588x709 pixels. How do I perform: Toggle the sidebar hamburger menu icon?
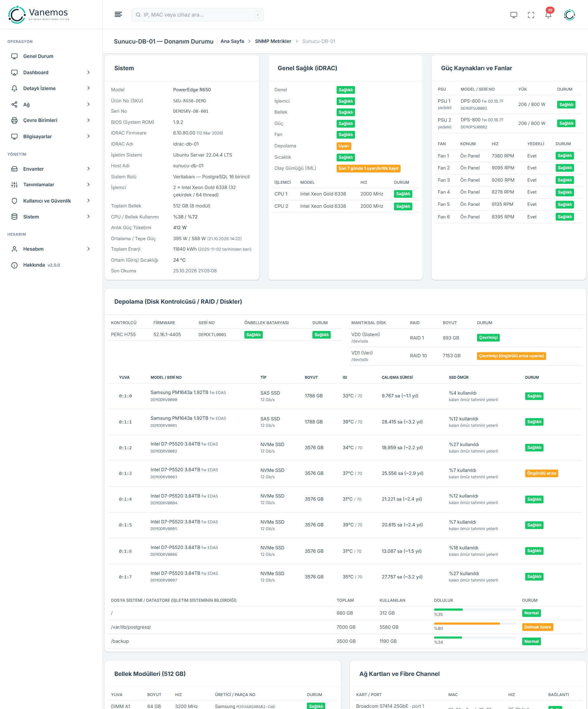tap(118, 14)
